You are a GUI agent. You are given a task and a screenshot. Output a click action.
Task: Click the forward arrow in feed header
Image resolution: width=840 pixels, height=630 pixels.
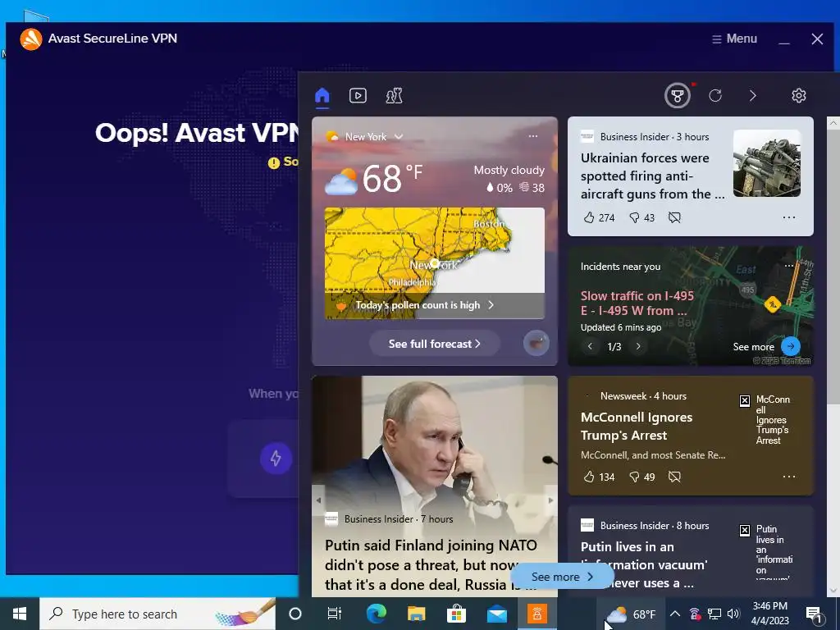pyautogui.click(x=753, y=96)
